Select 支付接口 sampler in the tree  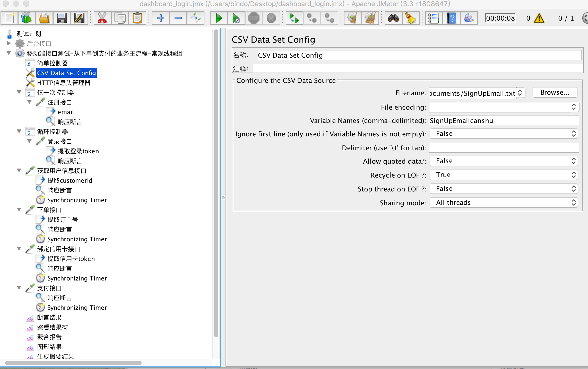[49, 288]
